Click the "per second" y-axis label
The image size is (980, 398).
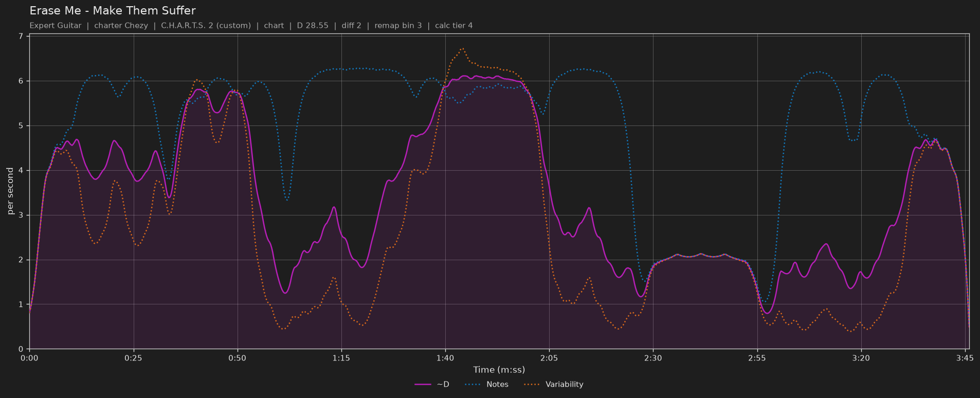click(10, 191)
